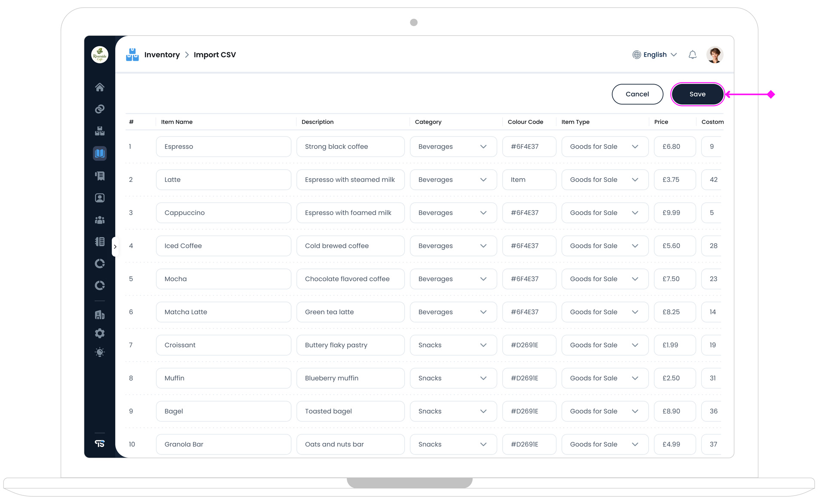Select Import CSV in the breadcrumb
Viewport: 818px width, 504px height.
coord(214,55)
